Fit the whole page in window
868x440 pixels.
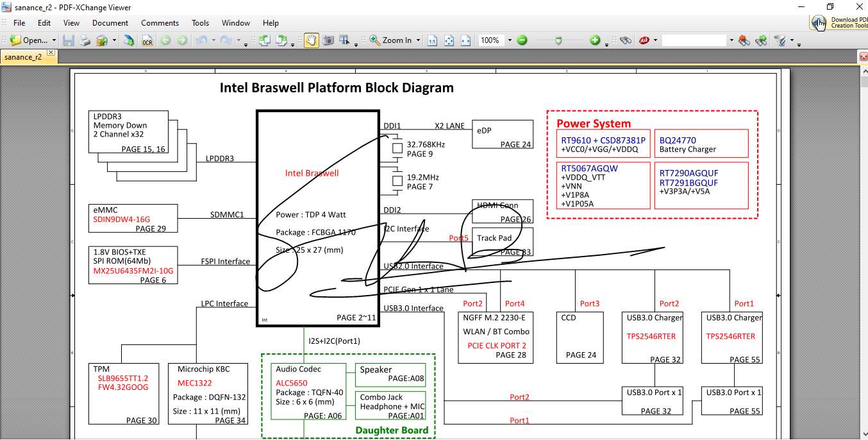[449, 40]
